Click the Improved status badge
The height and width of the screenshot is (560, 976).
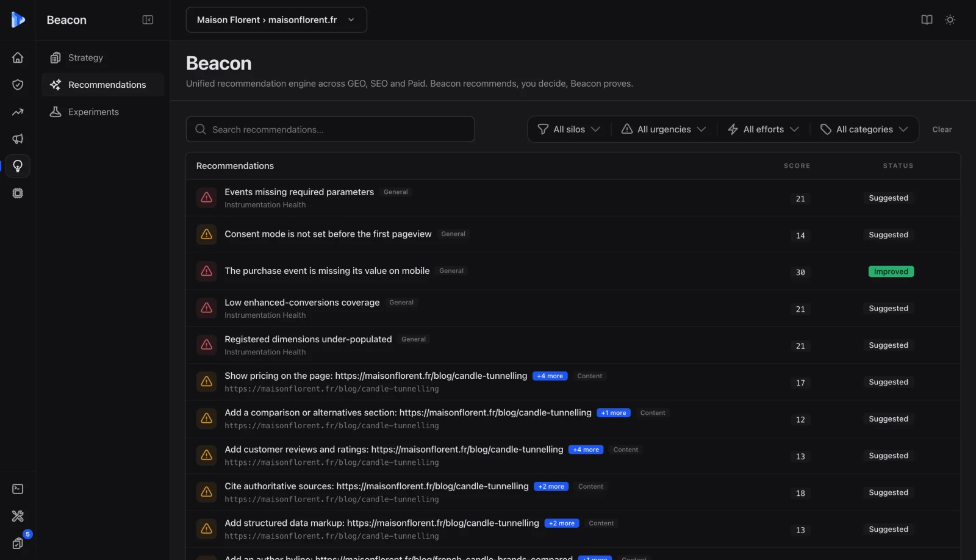coord(891,271)
